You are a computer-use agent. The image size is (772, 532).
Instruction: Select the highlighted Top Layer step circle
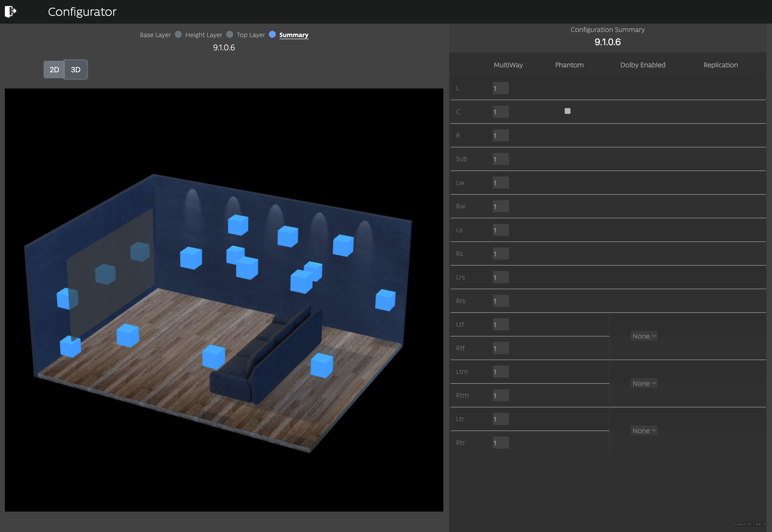point(272,34)
